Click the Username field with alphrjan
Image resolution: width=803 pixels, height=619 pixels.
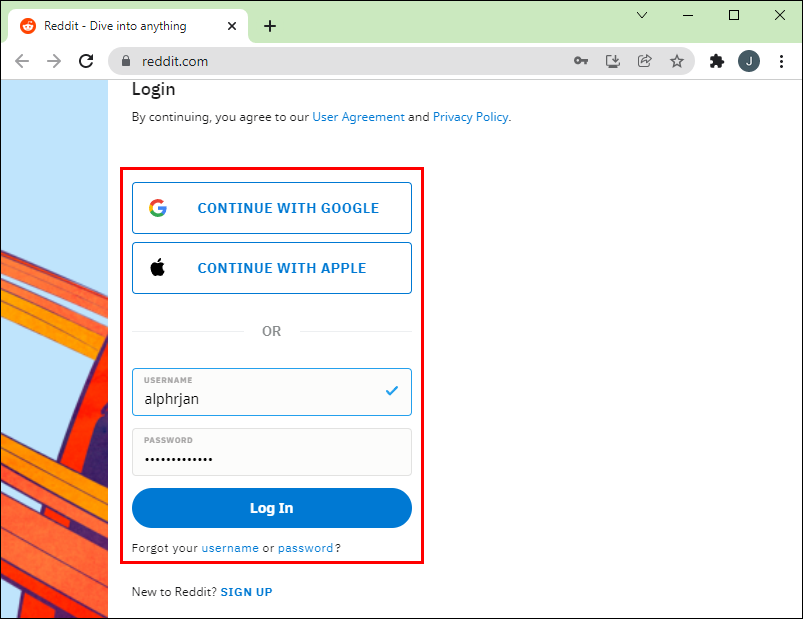pos(272,392)
